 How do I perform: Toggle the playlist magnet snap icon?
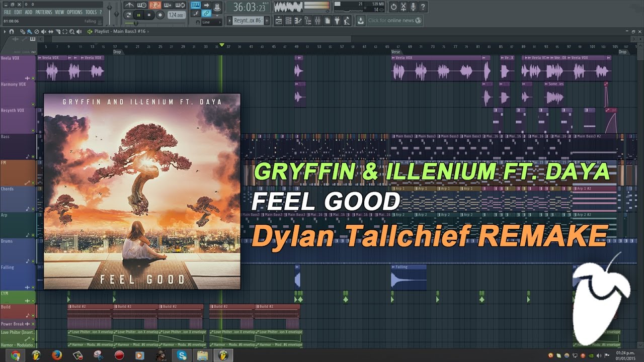click(x=12, y=31)
